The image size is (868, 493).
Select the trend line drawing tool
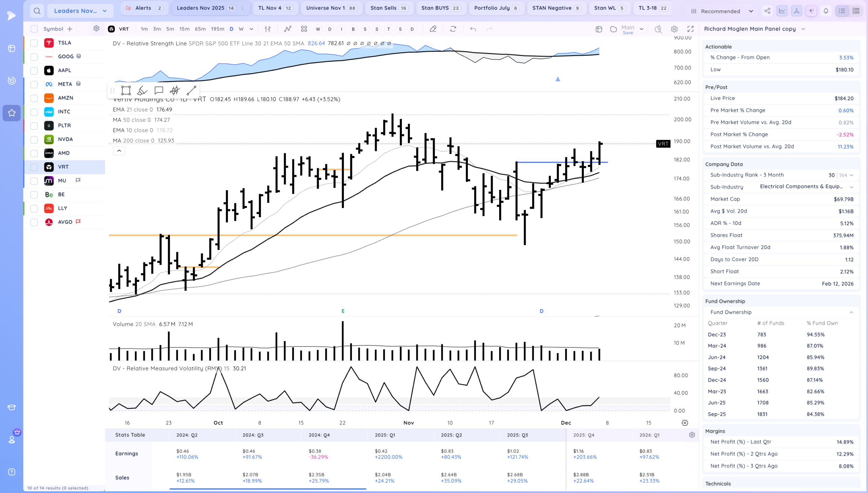[x=191, y=90]
